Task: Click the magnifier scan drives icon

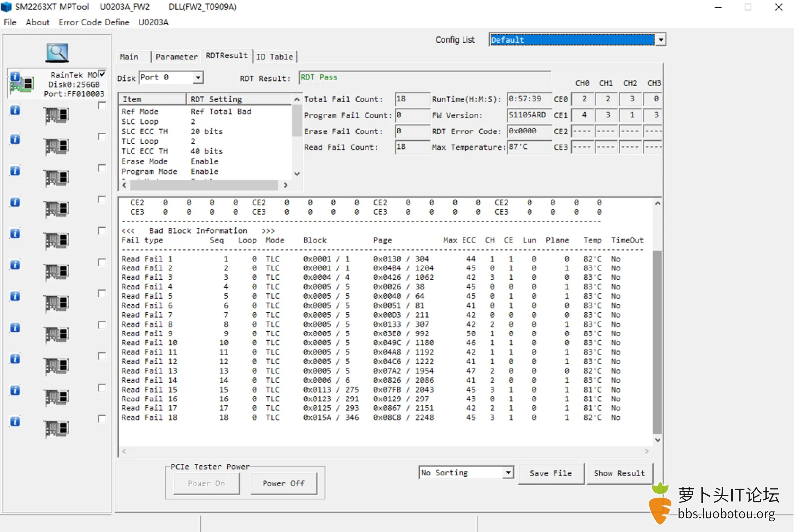Action: click(57, 53)
